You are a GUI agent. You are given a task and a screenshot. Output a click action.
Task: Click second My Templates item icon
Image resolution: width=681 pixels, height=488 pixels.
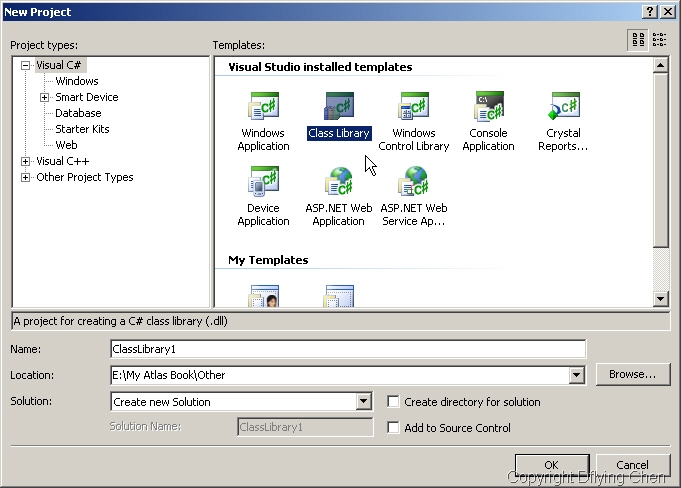pos(339,296)
